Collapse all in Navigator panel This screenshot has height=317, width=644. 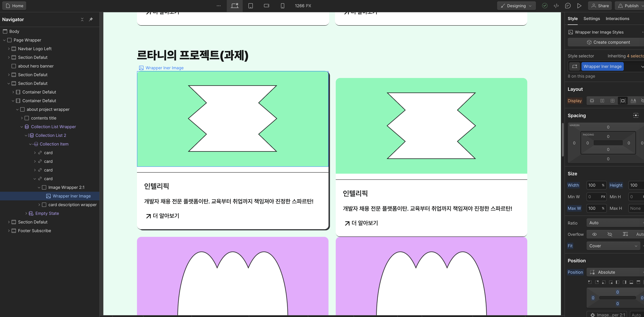(82, 19)
